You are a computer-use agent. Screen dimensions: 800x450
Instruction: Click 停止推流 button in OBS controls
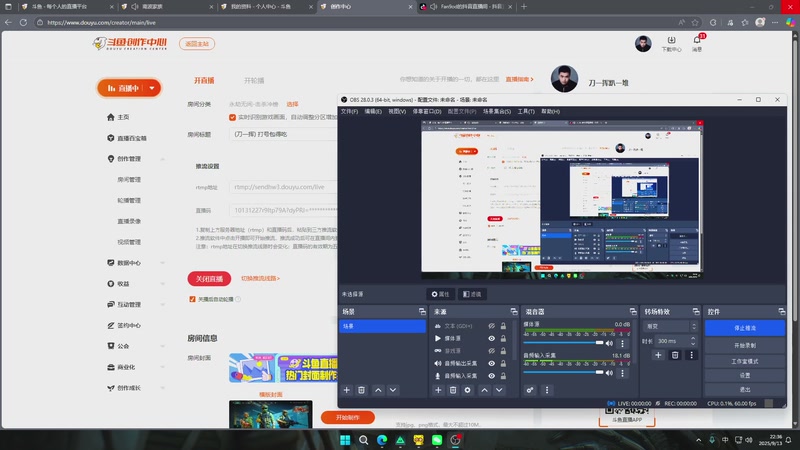(x=745, y=328)
